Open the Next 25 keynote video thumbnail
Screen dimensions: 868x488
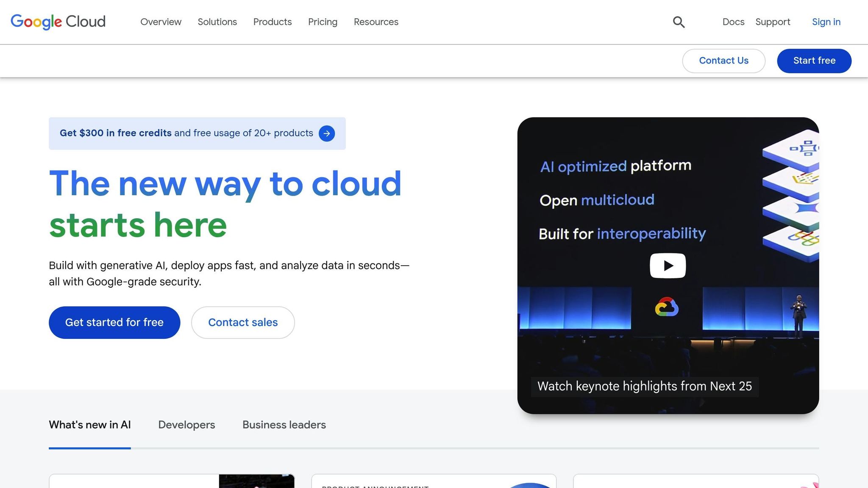point(668,266)
